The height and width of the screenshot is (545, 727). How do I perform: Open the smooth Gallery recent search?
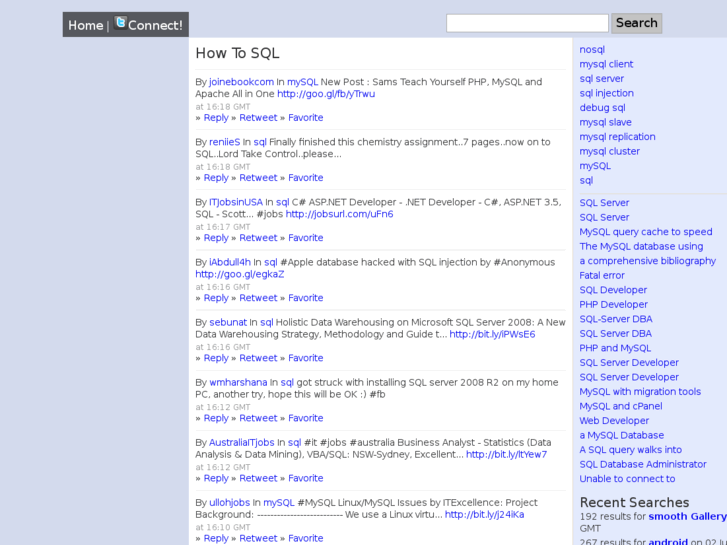point(688,517)
